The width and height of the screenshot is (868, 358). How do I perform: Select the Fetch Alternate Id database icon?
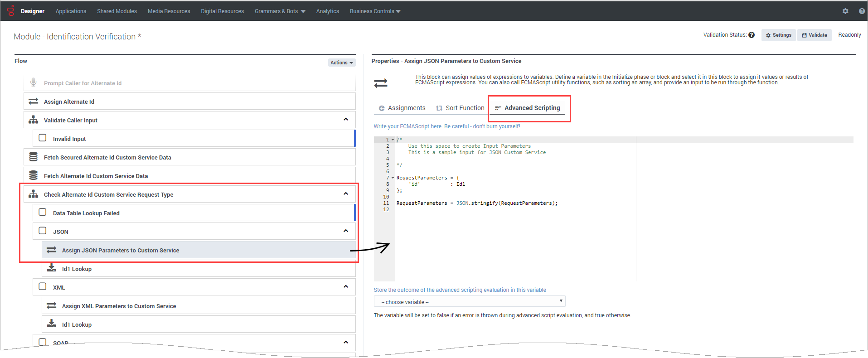click(x=33, y=175)
